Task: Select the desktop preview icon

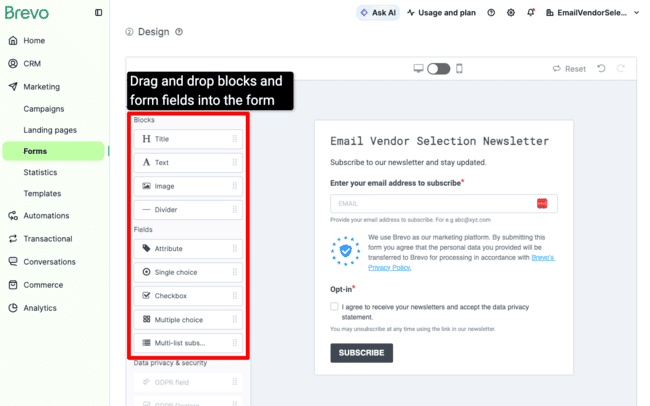Action: tap(418, 68)
